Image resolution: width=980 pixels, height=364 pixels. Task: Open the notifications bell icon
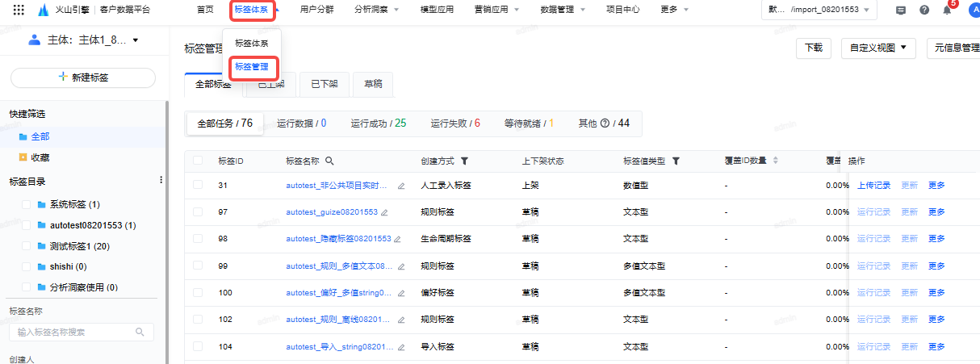coord(947,10)
